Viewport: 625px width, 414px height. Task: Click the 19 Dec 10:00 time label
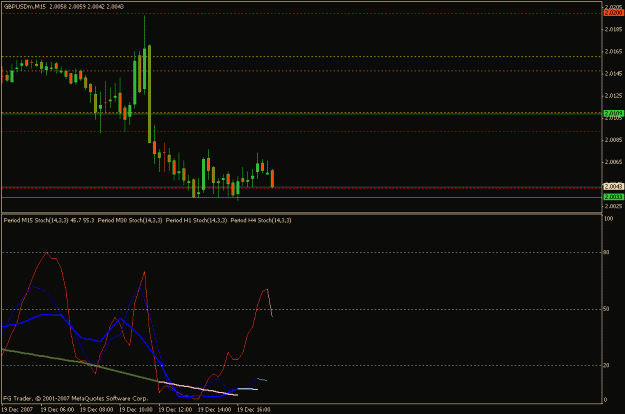[136, 409]
